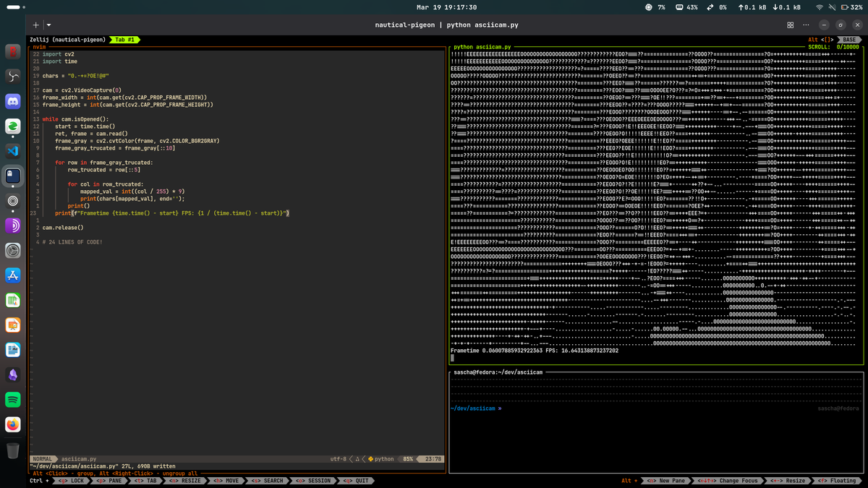Select PANE mode in Zellij status bar
868x488 pixels.
click(108, 481)
